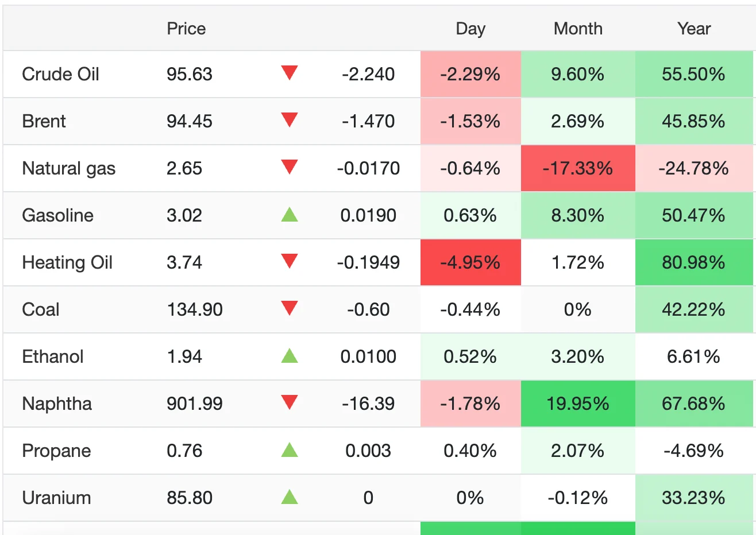Open the Naphtha commodity page
Image resolution: width=756 pixels, height=535 pixels.
click(x=57, y=404)
